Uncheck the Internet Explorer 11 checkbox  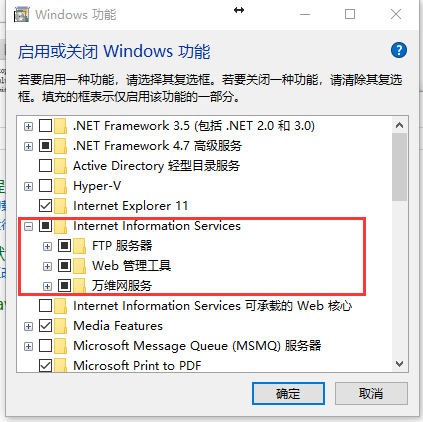(45, 206)
